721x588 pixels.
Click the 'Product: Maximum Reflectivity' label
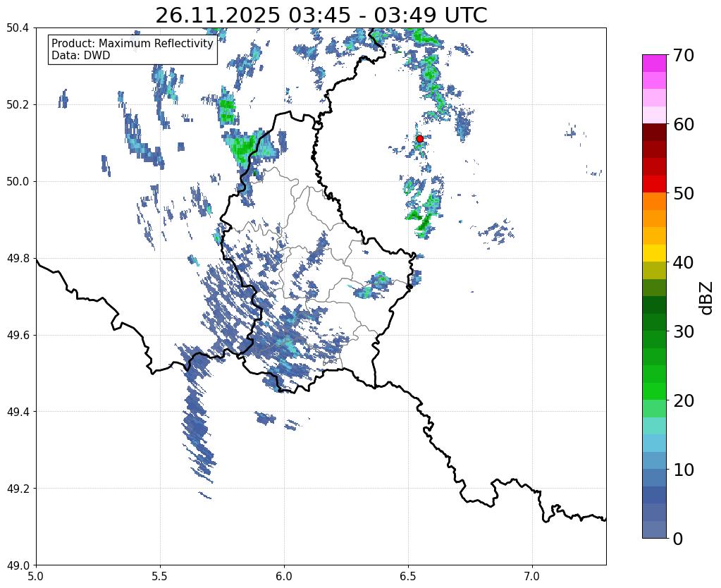click(133, 43)
